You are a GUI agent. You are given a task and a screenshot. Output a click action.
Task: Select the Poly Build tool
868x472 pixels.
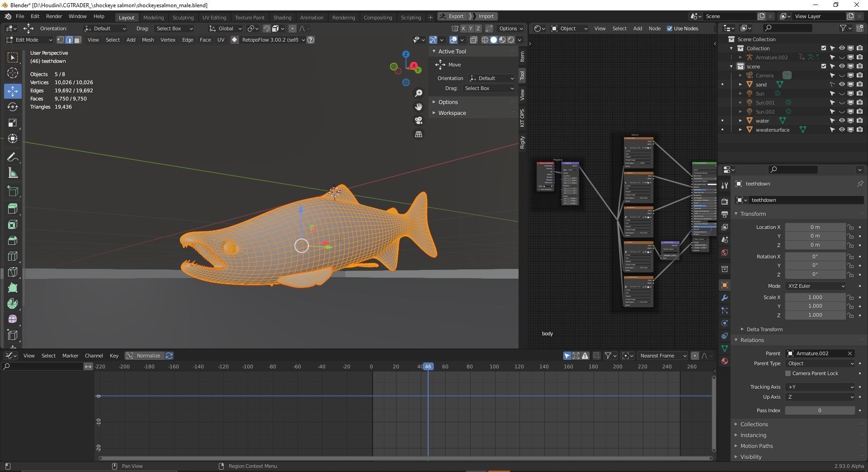13,288
